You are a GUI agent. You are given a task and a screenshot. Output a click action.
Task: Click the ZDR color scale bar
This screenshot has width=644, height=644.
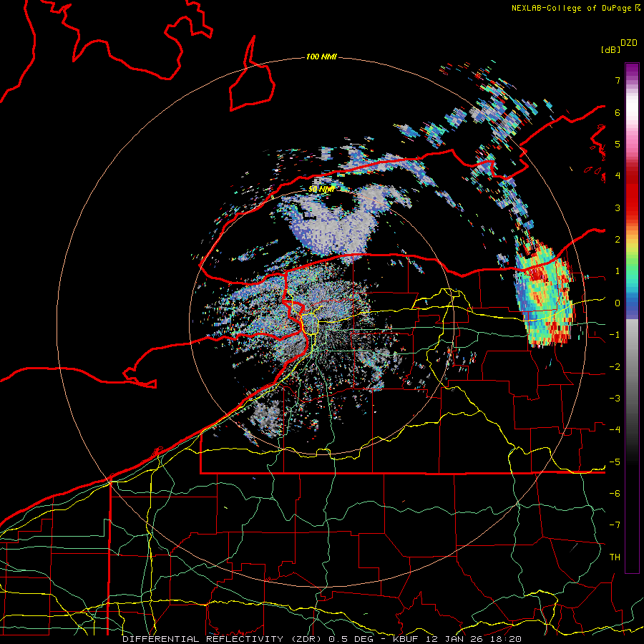coord(632,318)
